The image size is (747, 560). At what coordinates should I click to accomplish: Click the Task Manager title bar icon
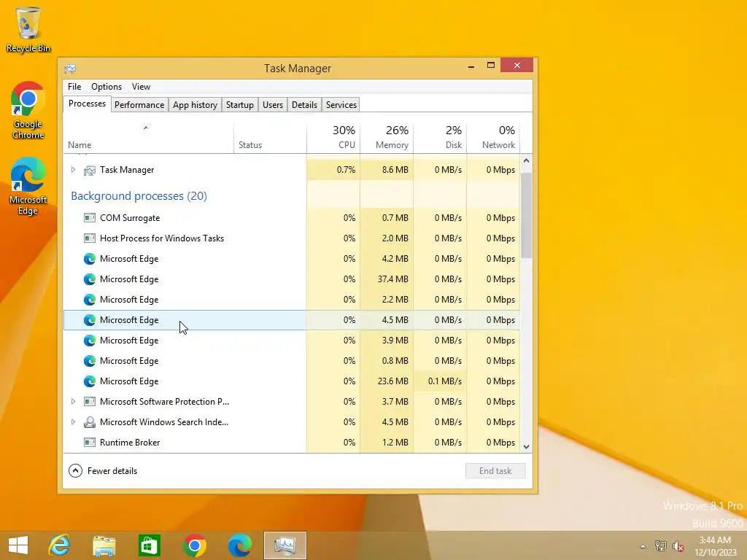[70, 69]
